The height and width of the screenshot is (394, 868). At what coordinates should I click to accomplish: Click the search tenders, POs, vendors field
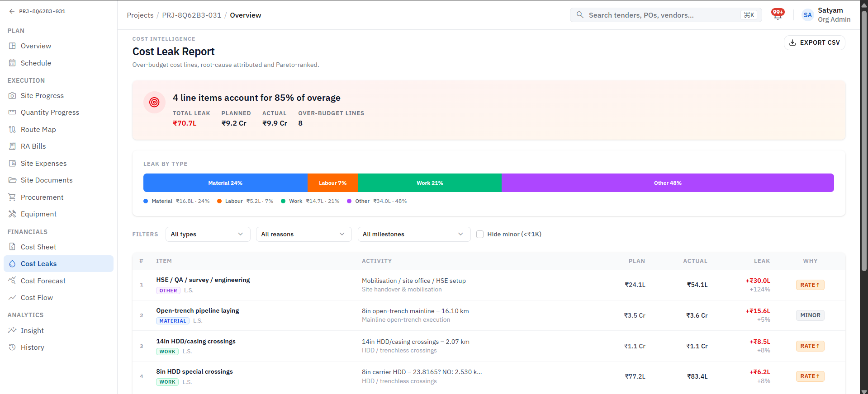coord(666,15)
